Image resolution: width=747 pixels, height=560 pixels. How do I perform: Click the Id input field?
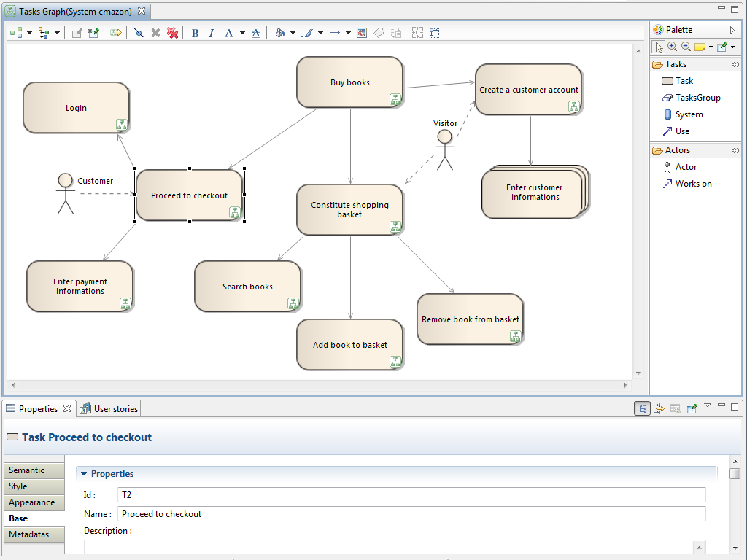pos(411,495)
